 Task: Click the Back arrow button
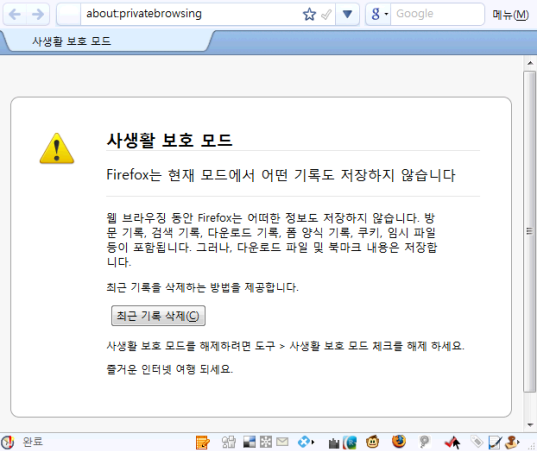(15, 14)
